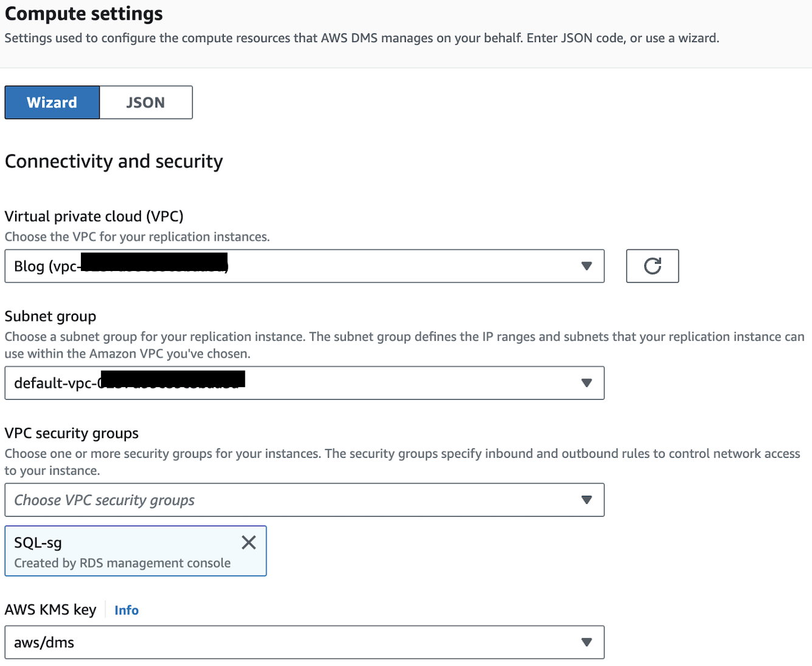
Task: Click the Subnet group caret arrow
Action: 587,383
